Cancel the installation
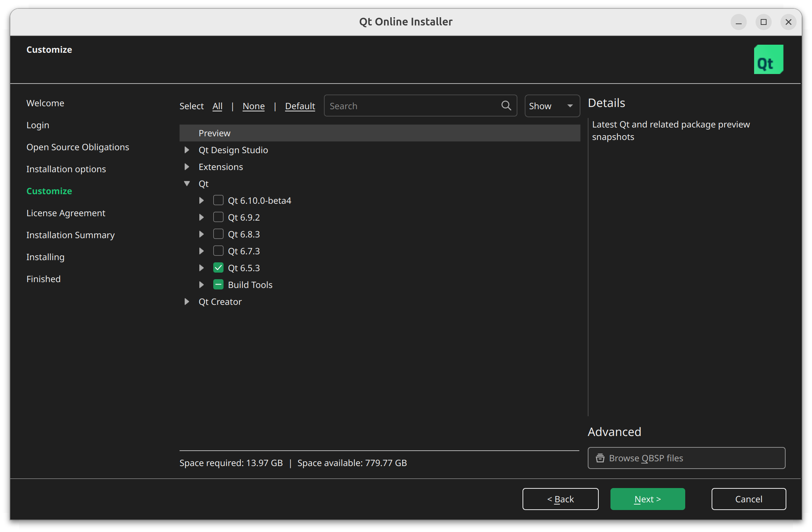812x532 pixels. [x=749, y=499]
